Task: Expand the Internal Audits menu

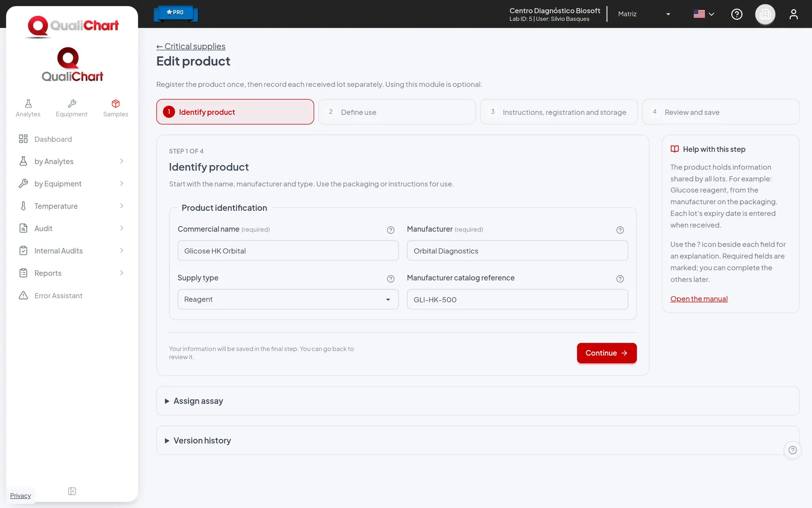Action: point(72,251)
